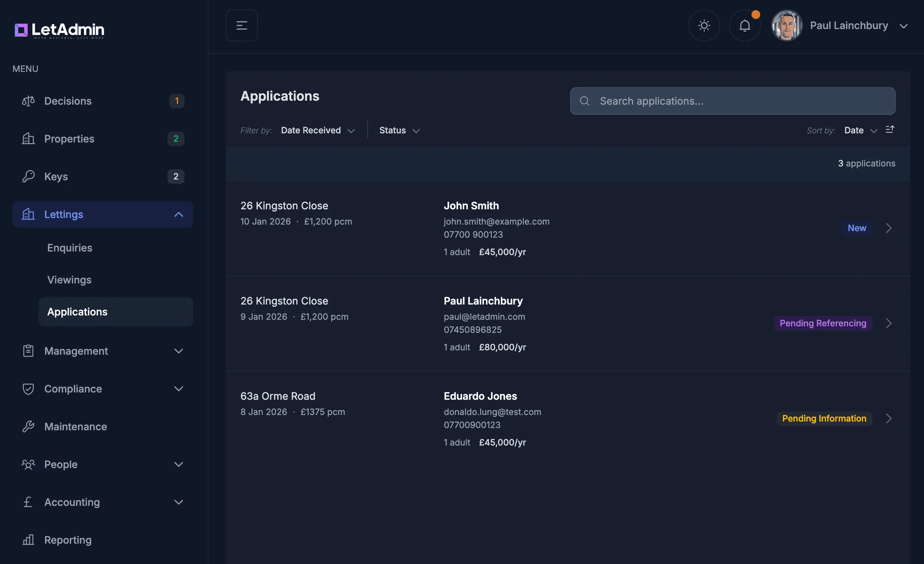Open the Date Received filter dropdown

tap(317, 130)
